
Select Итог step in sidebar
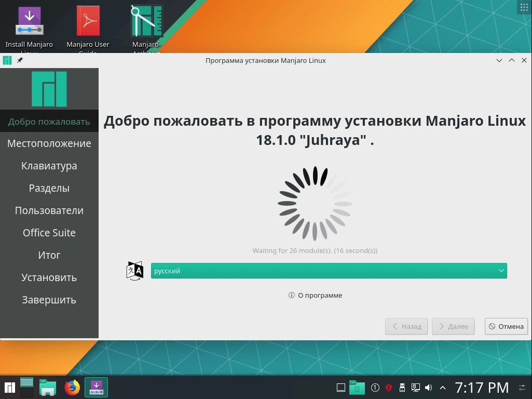(x=49, y=255)
